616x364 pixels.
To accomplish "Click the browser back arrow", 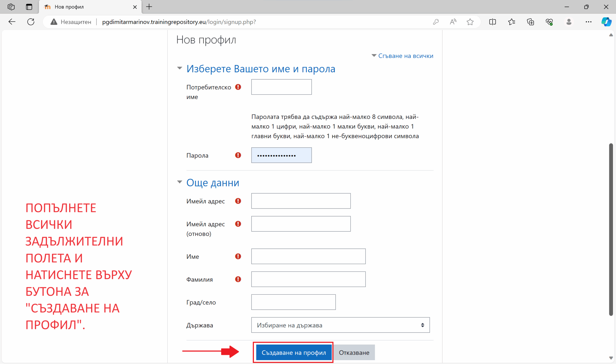I will 12,22.
